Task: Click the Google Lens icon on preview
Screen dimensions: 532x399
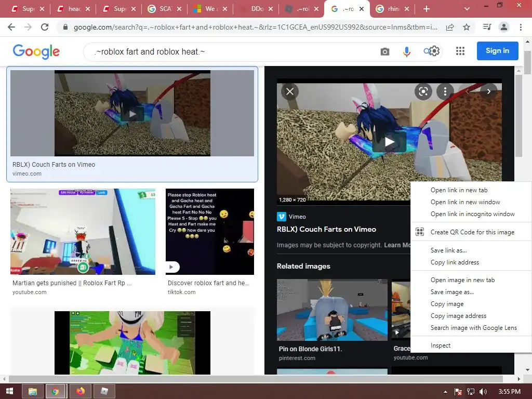Action: click(x=423, y=91)
